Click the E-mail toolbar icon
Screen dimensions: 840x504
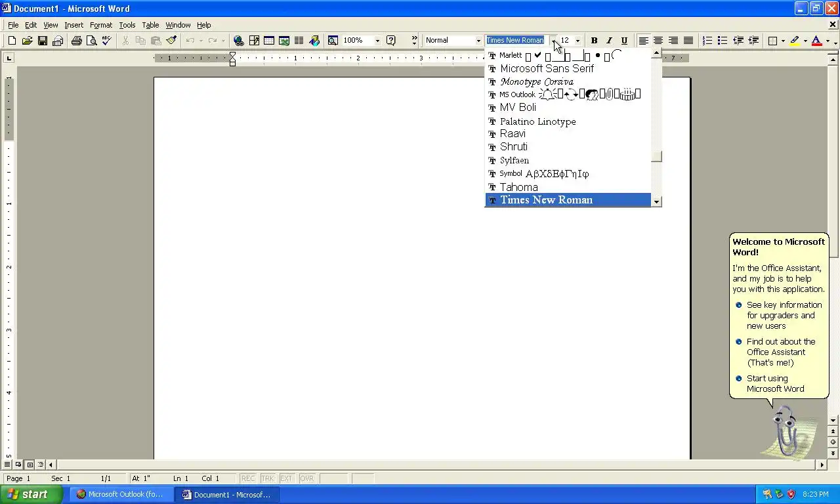[58, 41]
